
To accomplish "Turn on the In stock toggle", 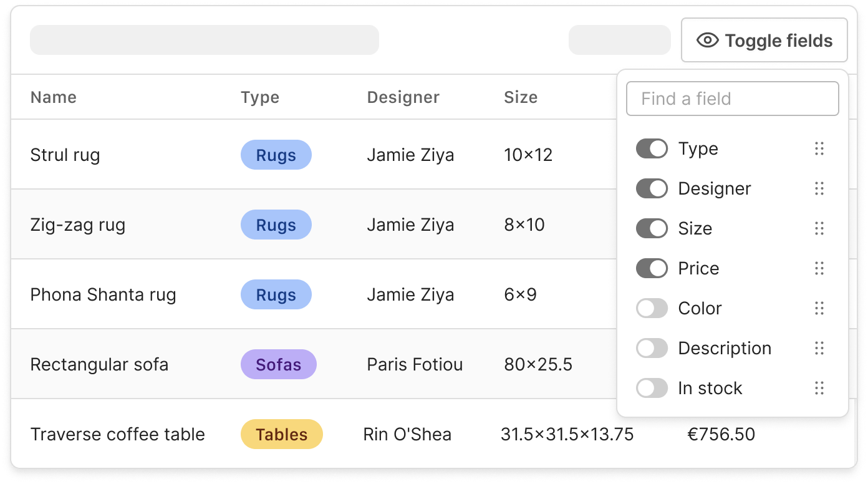I will point(652,388).
